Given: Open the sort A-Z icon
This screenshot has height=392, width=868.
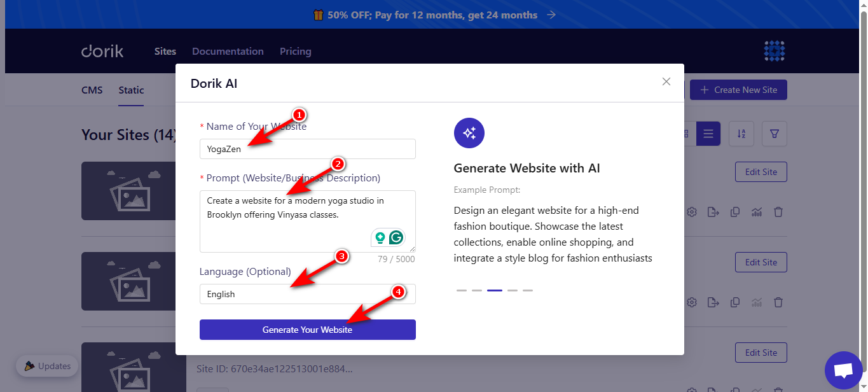Looking at the screenshot, I should [x=741, y=134].
